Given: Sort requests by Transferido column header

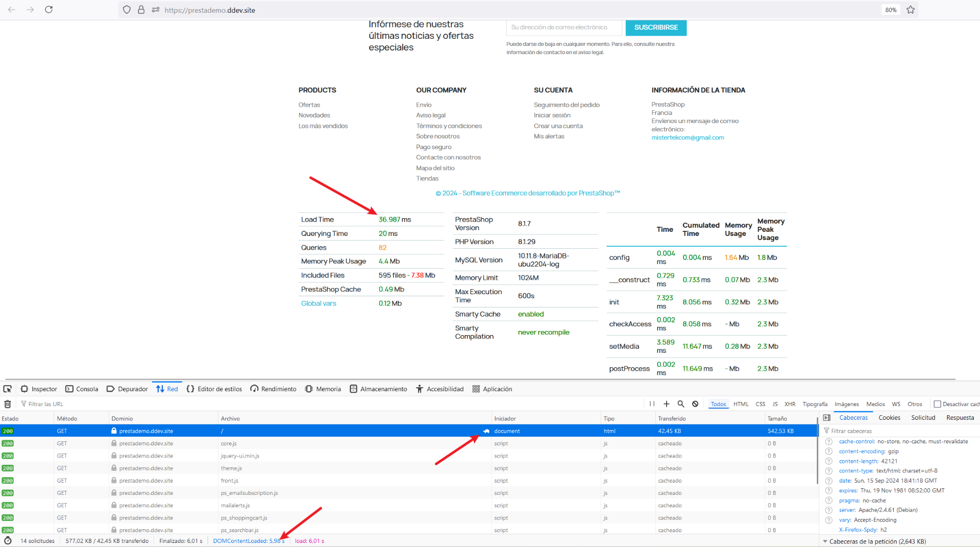Looking at the screenshot, I should point(710,418).
